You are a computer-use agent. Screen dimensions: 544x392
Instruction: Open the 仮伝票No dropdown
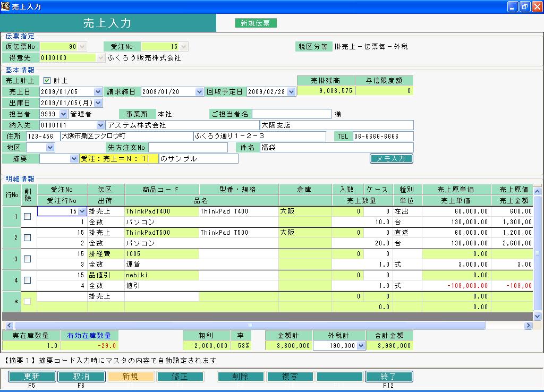click(x=82, y=47)
